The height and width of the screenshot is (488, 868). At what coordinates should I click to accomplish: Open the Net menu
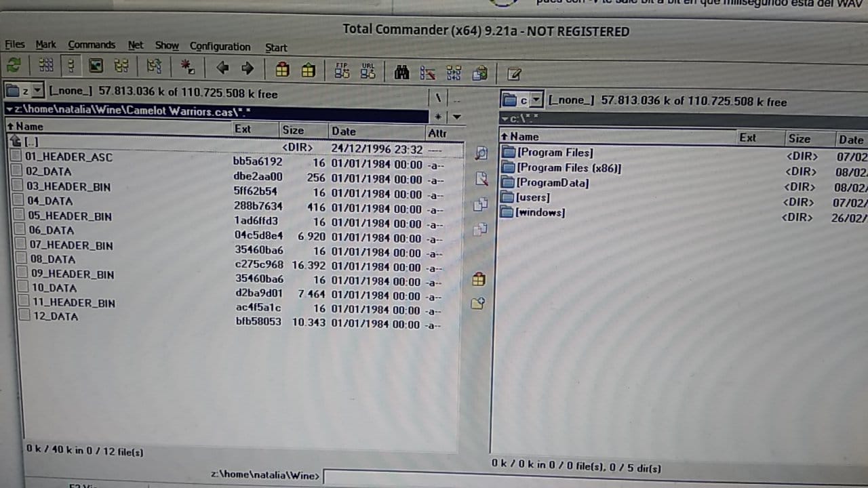click(x=136, y=45)
